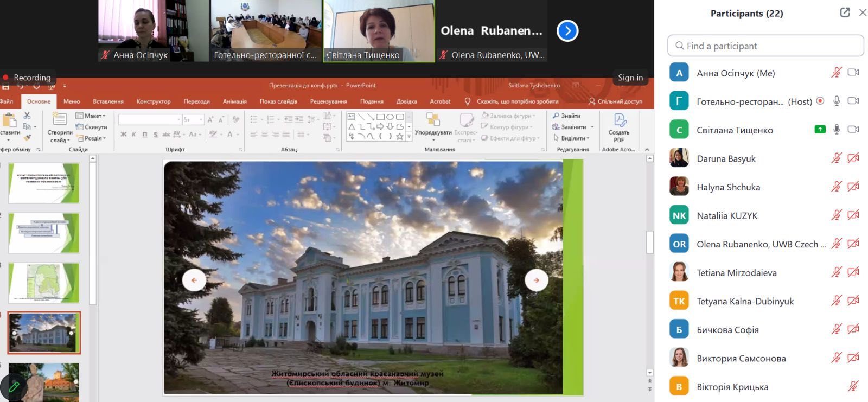This screenshot has height=402, width=868.
Task: Toggle microphone of Світлана Тищенко
Action: tap(837, 129)
